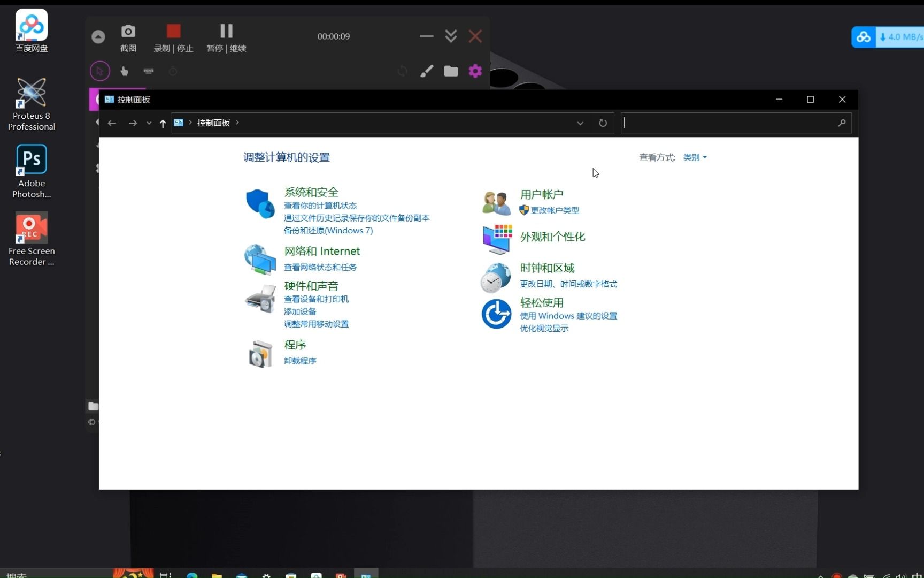Click 使用 Windows 建议的设置 link
Image resolution: width=924 pixels, height=578 pixels.
point(568,316)
